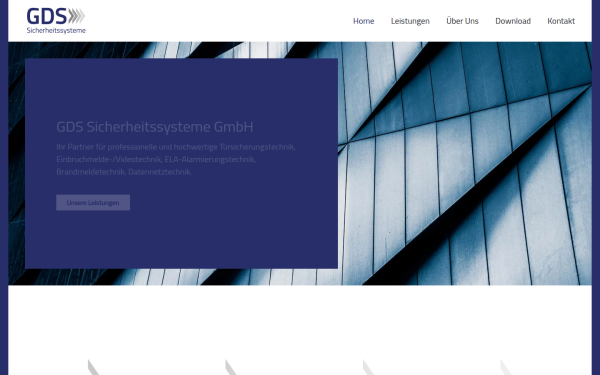The height and width of the screenshot is (375, 600).
Task: Click the GDS Sicherheitssysteme GmbH heading
Action: click(155, 127)
